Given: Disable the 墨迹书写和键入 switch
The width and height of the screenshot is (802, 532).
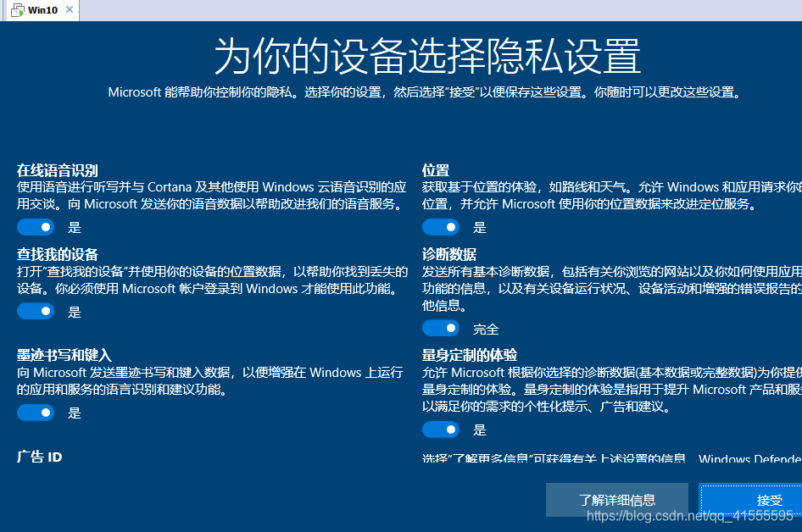Looking at the screenshot, I should coord(36,413).
